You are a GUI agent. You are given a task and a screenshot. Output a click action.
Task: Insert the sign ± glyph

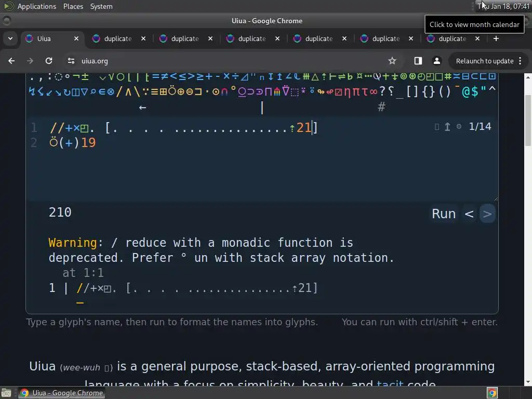coord(85,76)
